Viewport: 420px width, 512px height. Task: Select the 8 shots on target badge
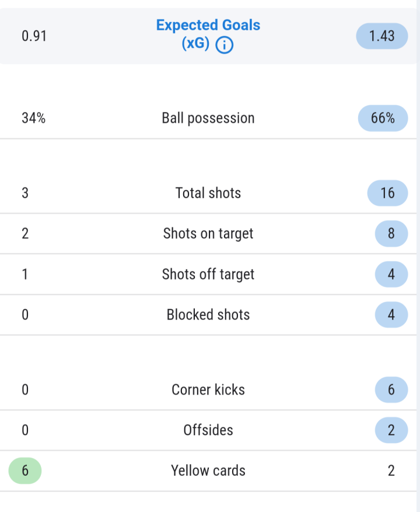click(391, 233)
